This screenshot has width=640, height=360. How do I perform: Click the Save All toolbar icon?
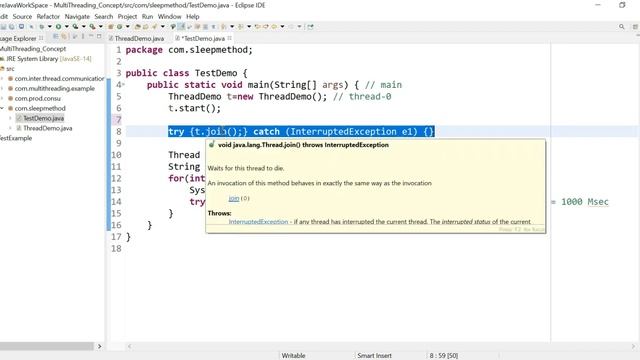[x=11, y=27]
